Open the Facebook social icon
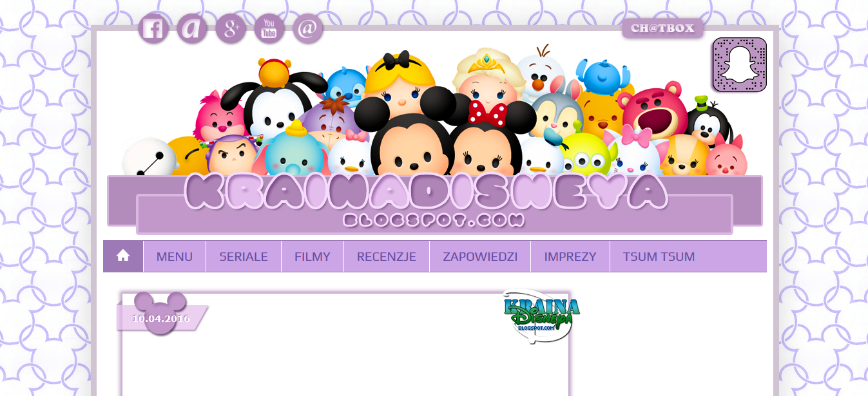 [153, 29]
